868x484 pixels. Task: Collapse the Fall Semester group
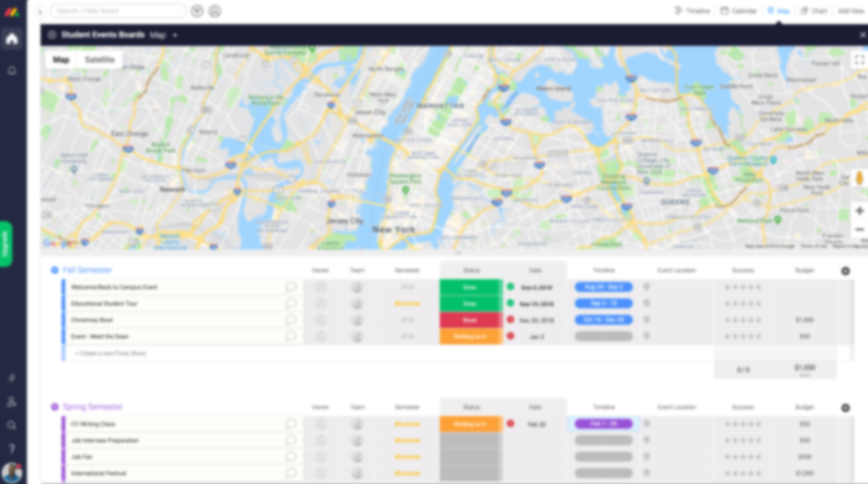[x=55, y=270]
